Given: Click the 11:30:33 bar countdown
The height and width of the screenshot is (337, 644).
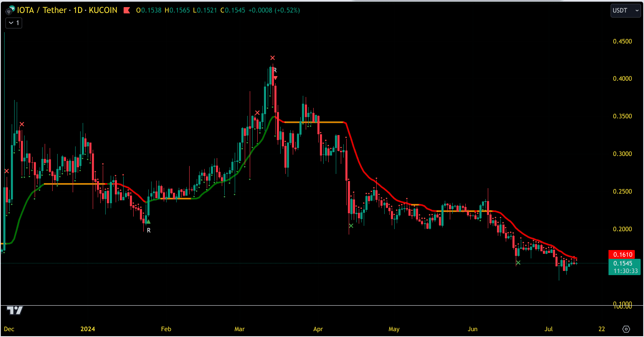Looking at the screenshot, I should (625, 271).
